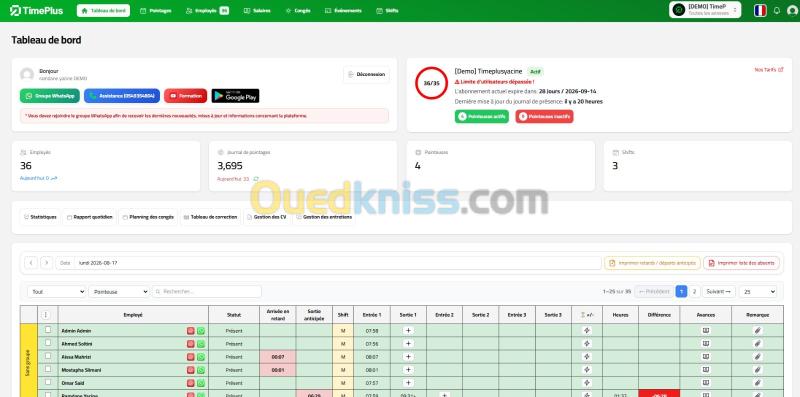Click the TimePlus logo
Image resolution: width=800 pixels, height=397 pixels.
click(x=36, y=10)
